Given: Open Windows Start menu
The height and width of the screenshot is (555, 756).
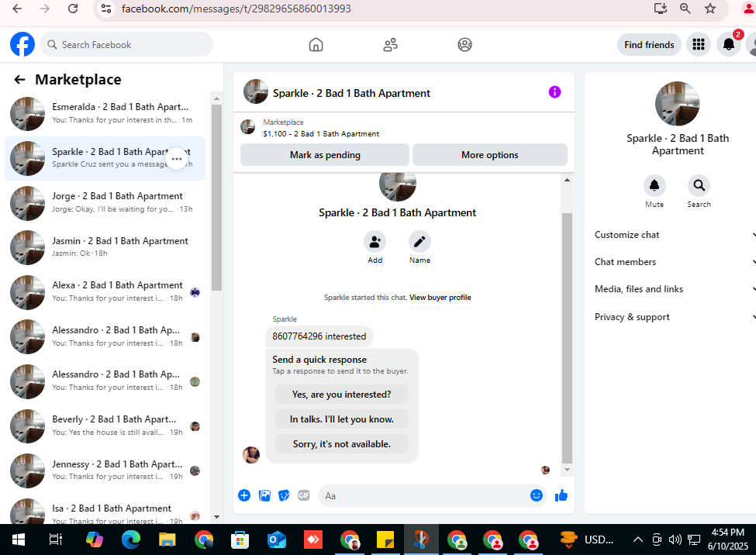Looking at the screenshot, I should [x=19, y=539].
